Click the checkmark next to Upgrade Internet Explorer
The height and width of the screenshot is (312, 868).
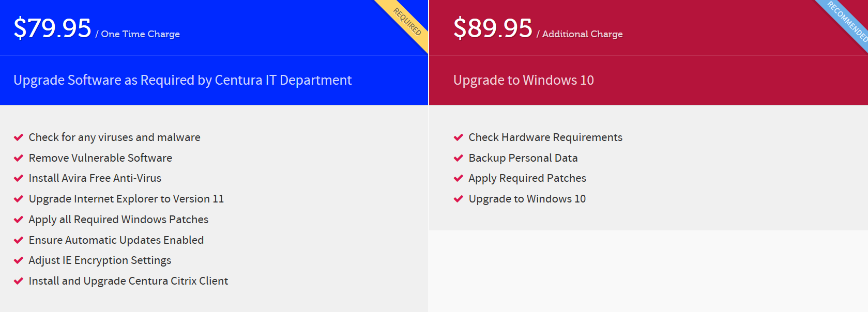point(19,199)
